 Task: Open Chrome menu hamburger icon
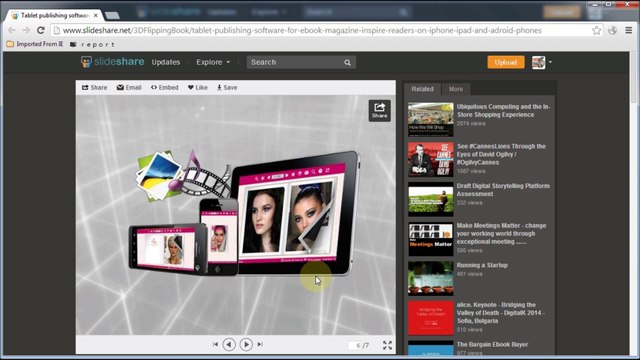[x=629, y=30]
